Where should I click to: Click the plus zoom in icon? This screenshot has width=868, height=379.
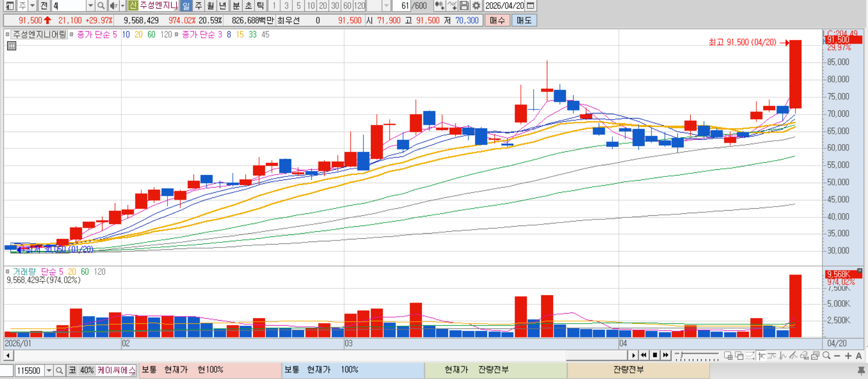(x=848, y=355)
